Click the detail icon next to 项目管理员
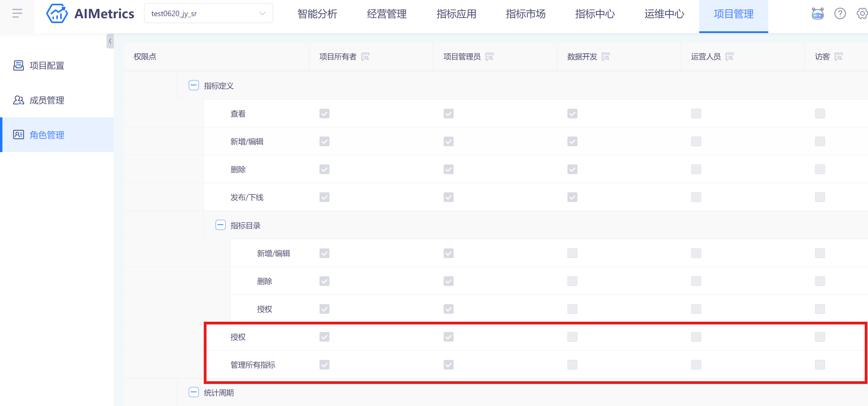This screenshot has height=406, width=868. (x=489, y=57)
